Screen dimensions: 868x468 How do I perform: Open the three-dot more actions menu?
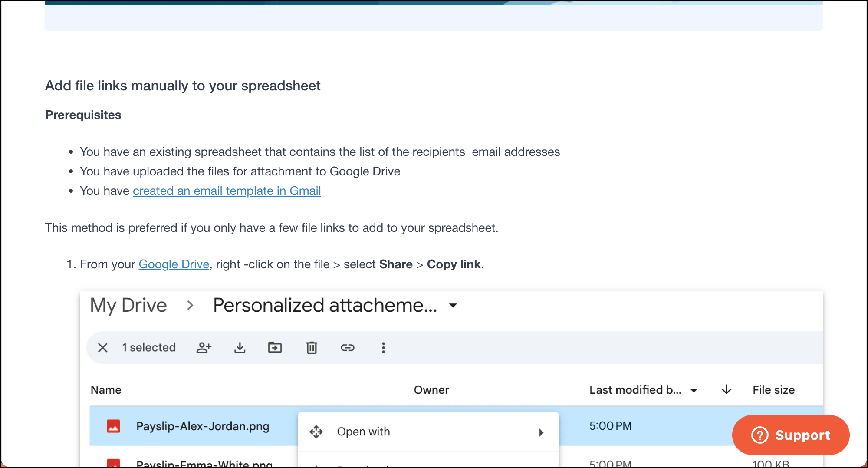click(383, 348)
